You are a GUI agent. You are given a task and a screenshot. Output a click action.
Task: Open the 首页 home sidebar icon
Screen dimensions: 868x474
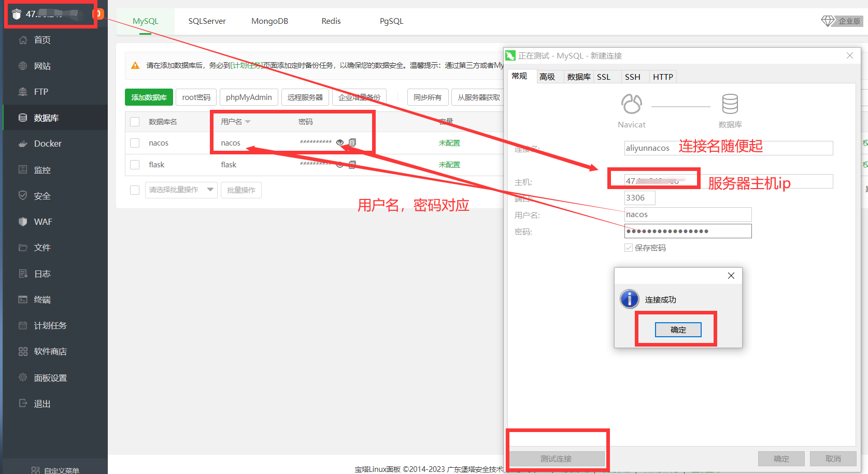(23, 40)
